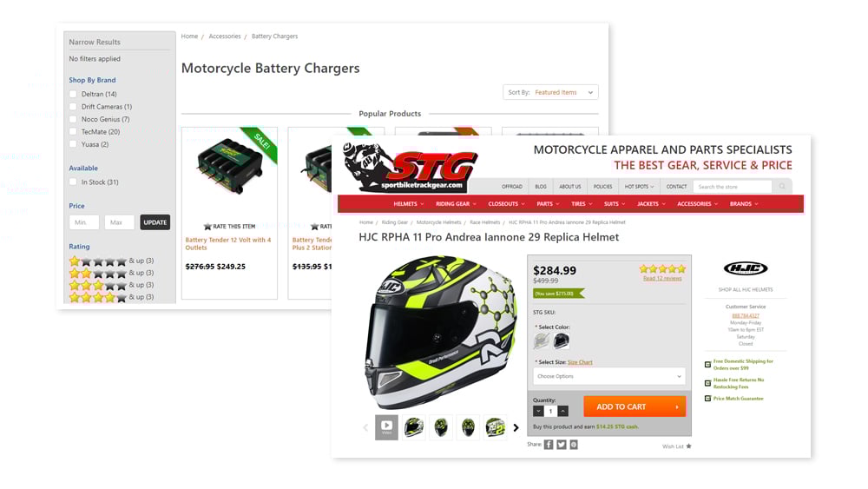Open the Helmets navigation menu
Image resolution: width=868 pixels, height=489 pixels.
click(409, 204)
